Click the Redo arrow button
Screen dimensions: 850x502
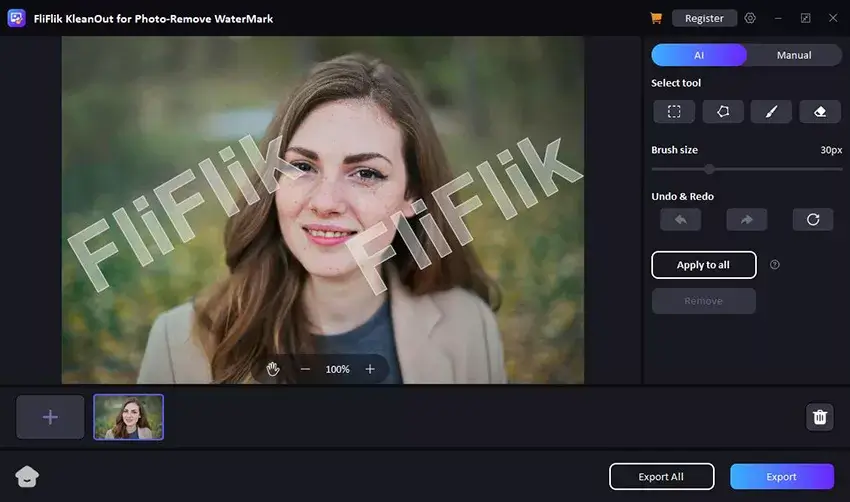pyautogui.click(x=746, y=220)
